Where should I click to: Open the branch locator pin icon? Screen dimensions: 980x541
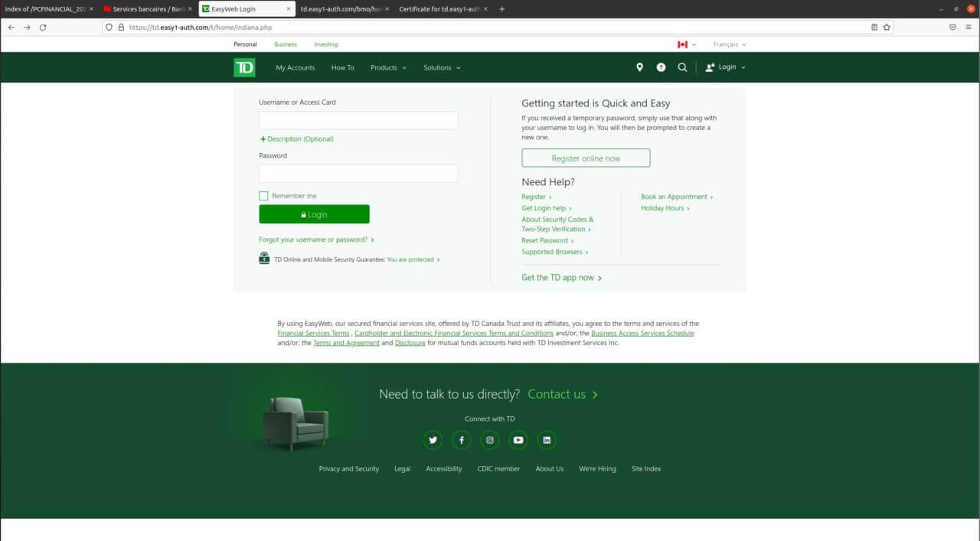point(639,67)
